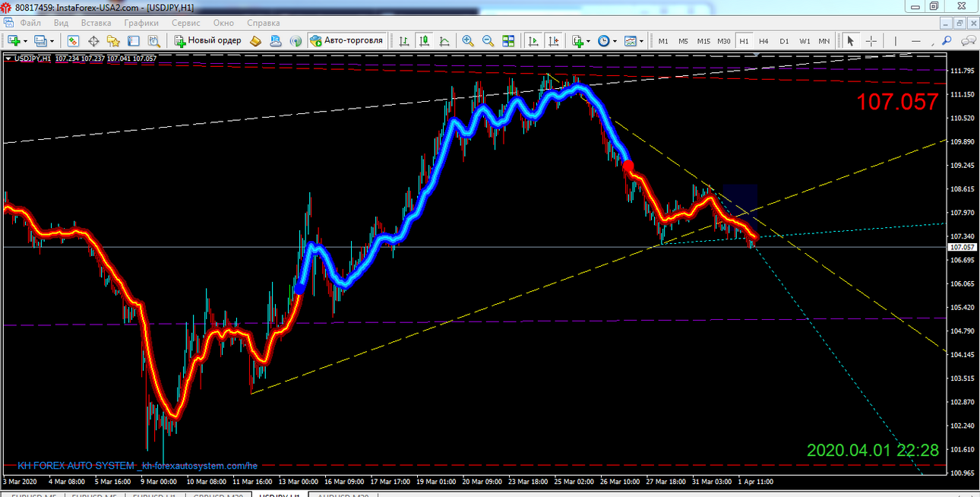Open a new chart with the toolbar icon
The height and width of the screenshot is (497, 980).
tap(14, 40)
